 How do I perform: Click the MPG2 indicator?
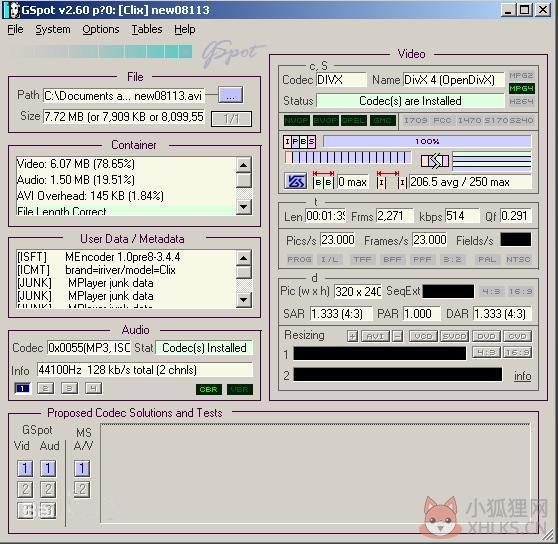point(521,75)
